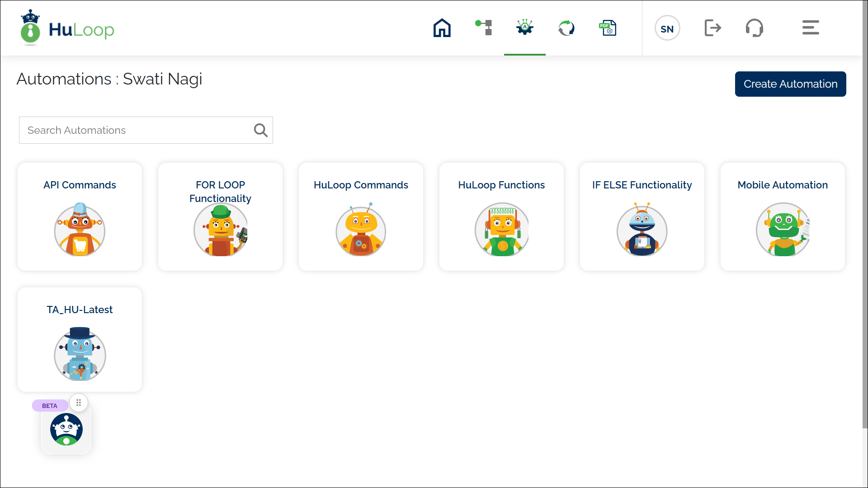The height and width of the screenshot is (488, 868).
Task: Click the sync/refresh icon in top navigation
Action: tap(566, 28)
